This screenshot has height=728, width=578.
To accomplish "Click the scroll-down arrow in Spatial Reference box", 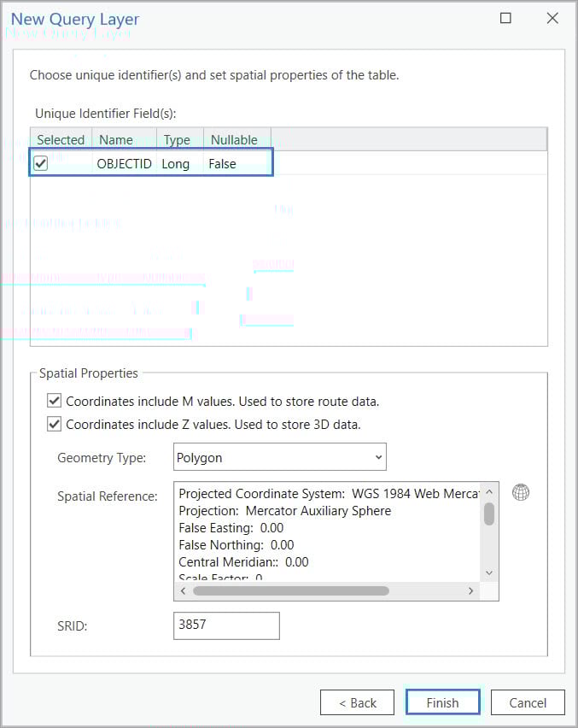I will coord(488,572).
